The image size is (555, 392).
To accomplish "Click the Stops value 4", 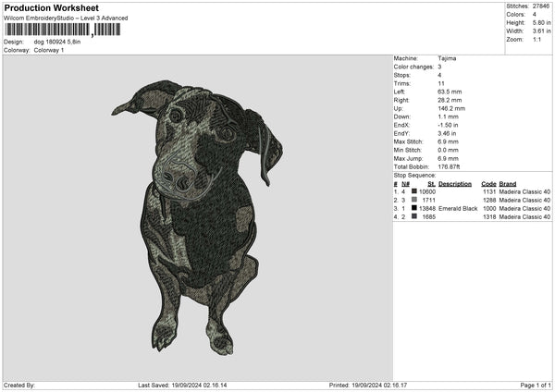I will [439, 75].
